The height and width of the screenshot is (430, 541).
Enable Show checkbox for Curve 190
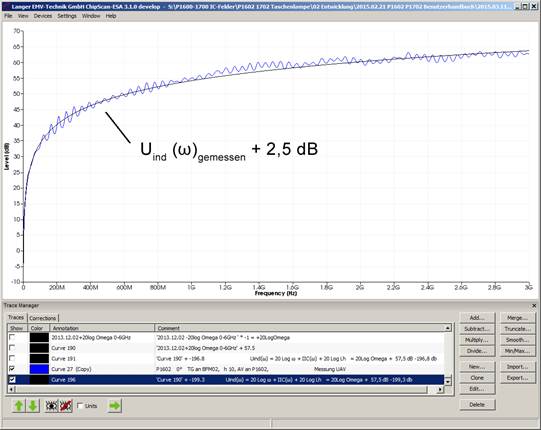pos(12,348)
